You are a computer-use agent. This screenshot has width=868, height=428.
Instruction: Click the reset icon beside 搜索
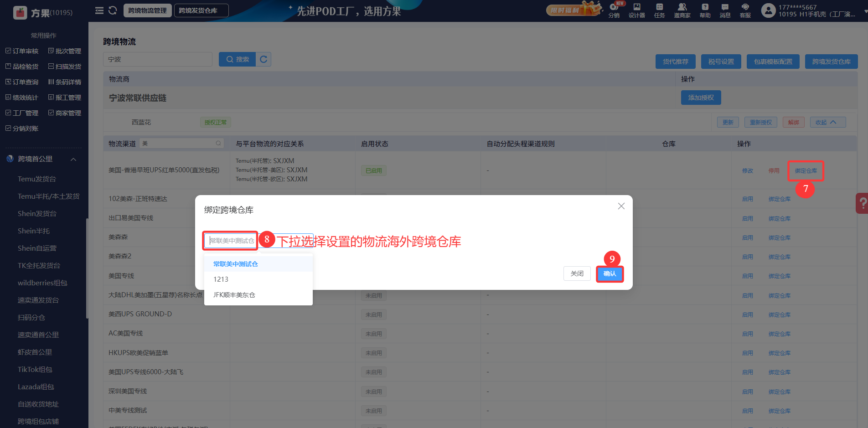263,59
